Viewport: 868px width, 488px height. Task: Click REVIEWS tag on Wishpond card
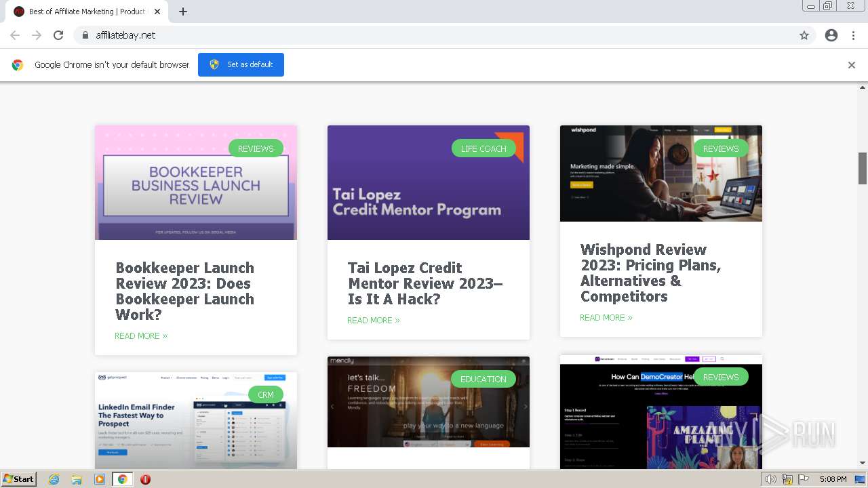(x=721, y=148)
